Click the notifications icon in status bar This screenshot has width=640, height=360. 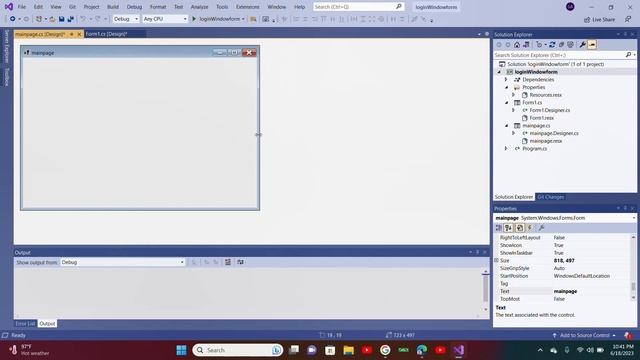pos(628,335)
